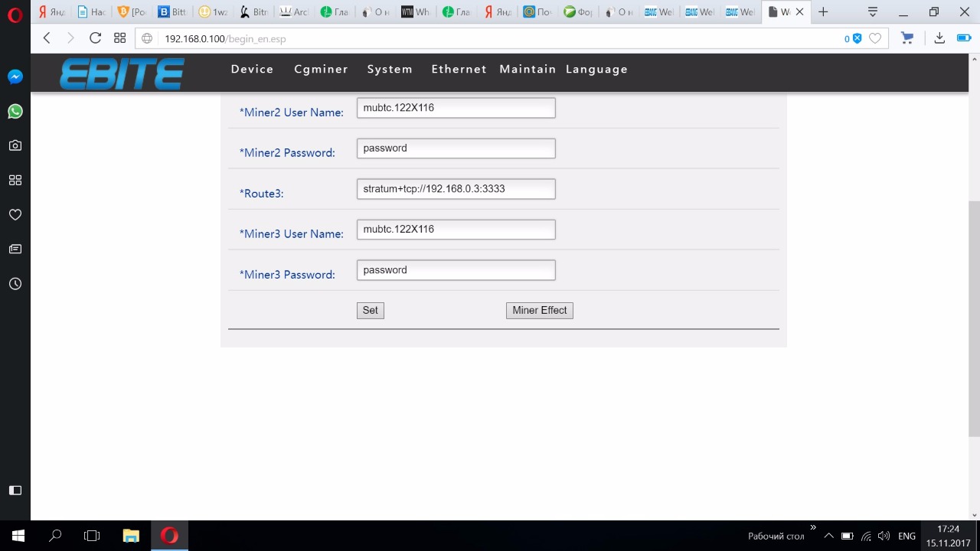Click the Set button
Image resolution: width=980 pixels, height=551 pixels.
pyautogui.click(x=370, y=311)
